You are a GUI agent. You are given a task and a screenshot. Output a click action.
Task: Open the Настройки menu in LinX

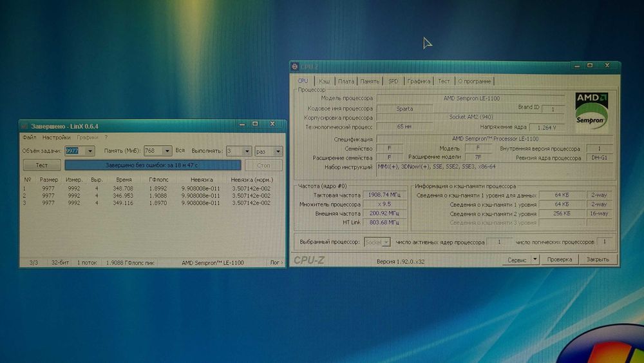56,137
